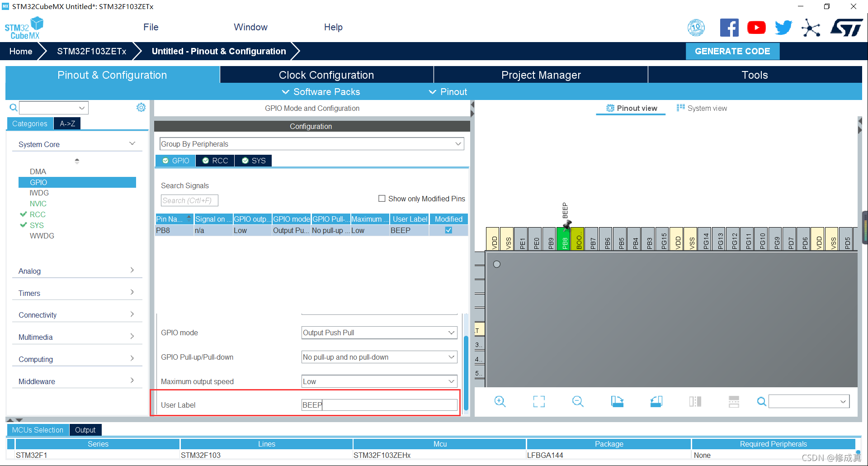
Task: Switch to the Project Manager tab
Action: 541,75
